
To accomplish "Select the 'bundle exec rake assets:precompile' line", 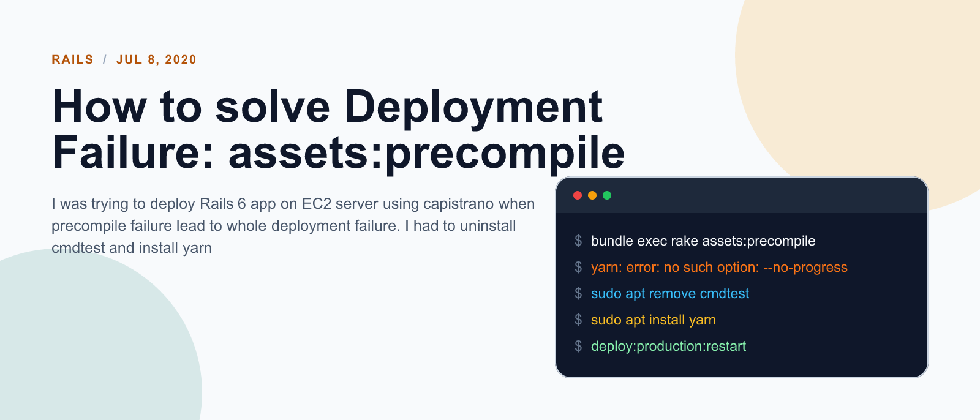I will point(703,241).
